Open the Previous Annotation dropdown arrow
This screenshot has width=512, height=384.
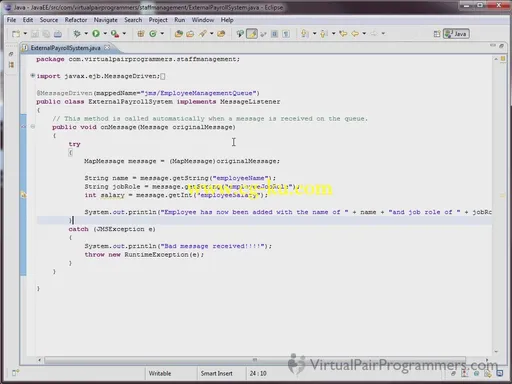point(333,34)
